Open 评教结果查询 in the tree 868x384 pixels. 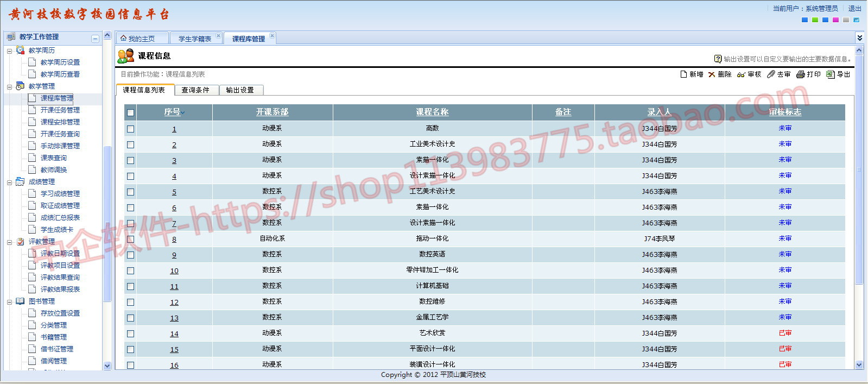click(x=60, y=278)
